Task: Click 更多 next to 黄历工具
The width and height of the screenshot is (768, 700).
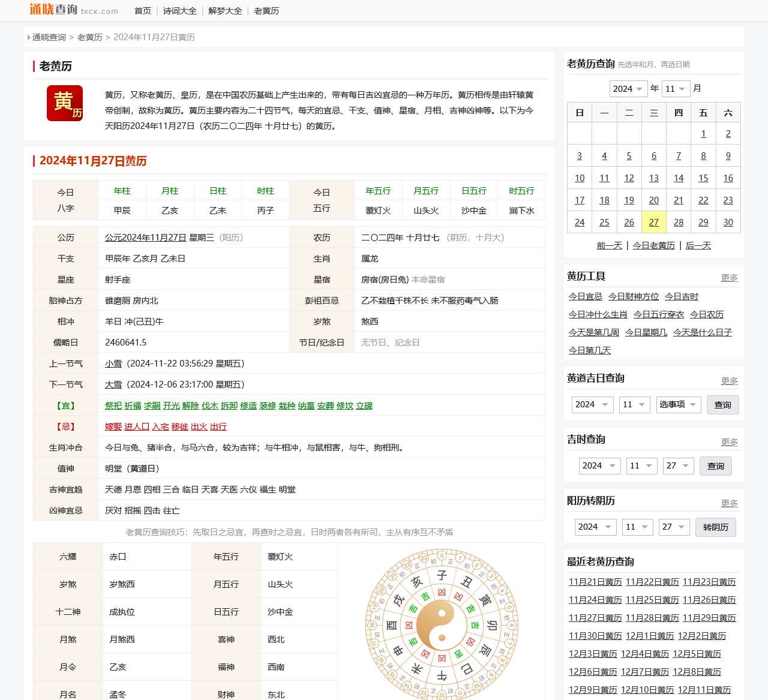Action: click(730, 278)
